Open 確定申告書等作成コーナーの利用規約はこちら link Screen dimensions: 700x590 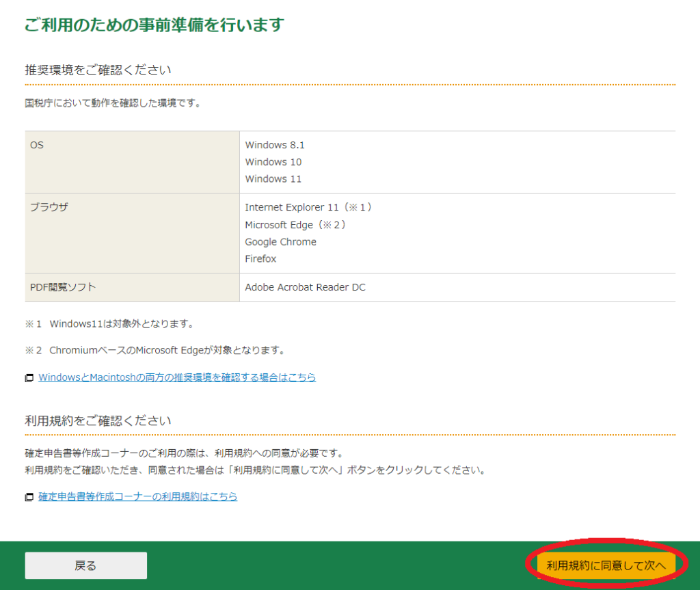(137, 496)
